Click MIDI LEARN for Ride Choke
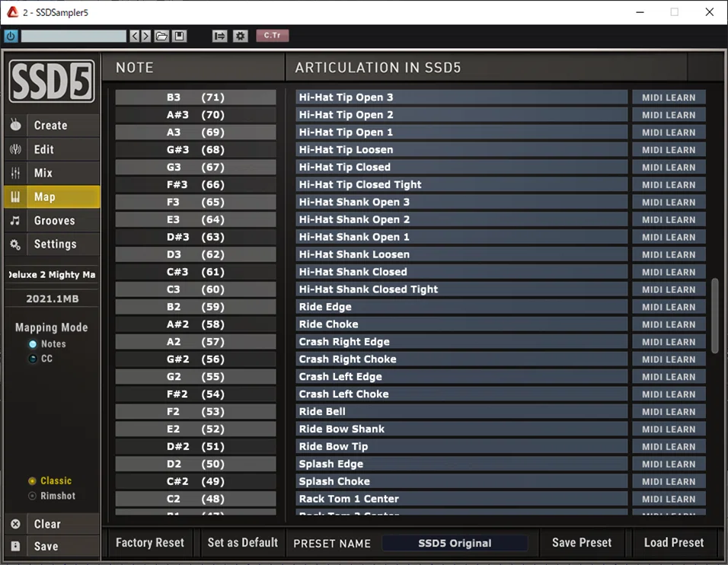 669,324
